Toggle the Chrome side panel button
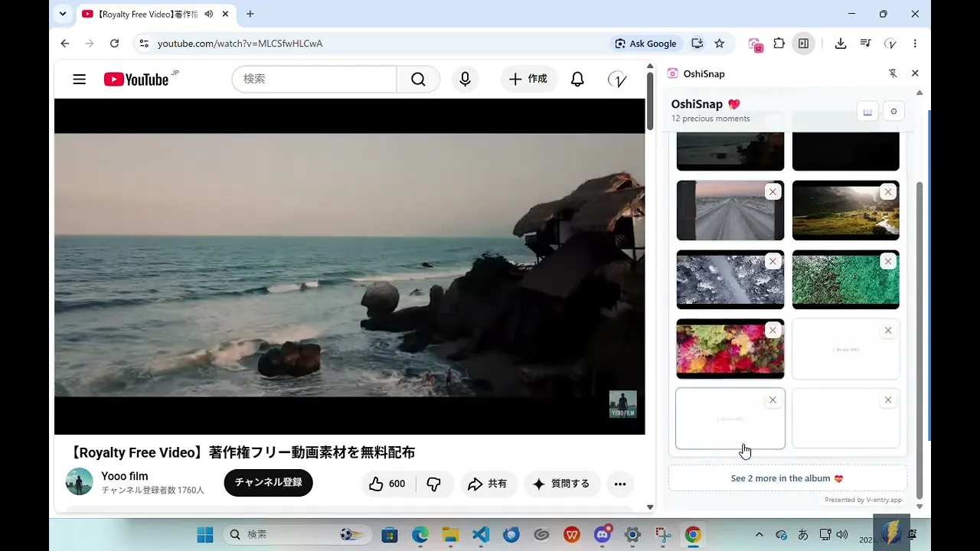980x551 pixels. pos(803,44)
